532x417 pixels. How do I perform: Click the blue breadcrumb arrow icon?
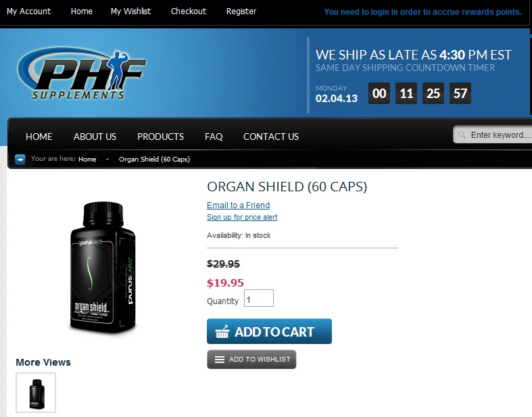(20, 159)
